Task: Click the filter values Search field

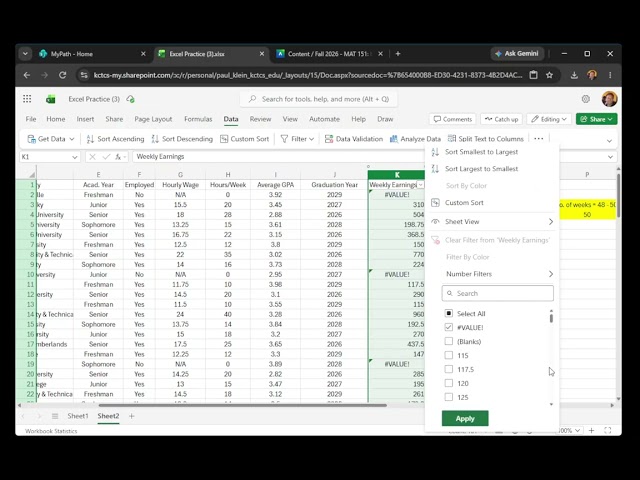Action: (498, 293)
